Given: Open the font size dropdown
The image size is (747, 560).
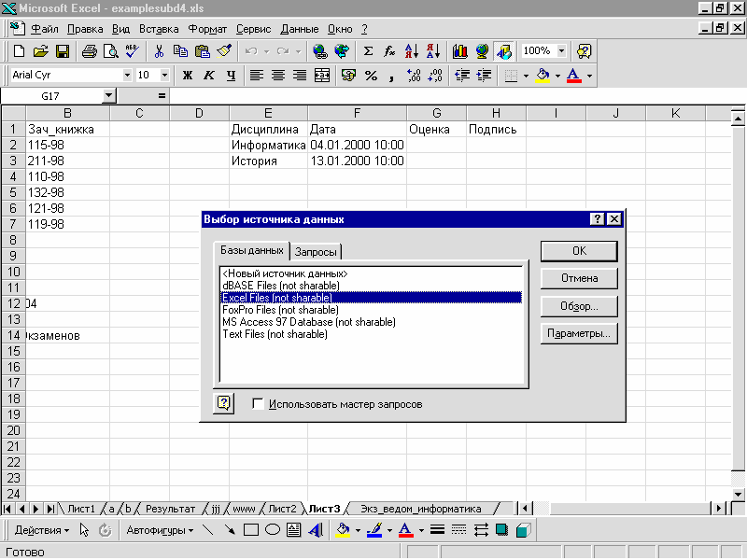Looking at the screenshot, I should click(165, 76).
